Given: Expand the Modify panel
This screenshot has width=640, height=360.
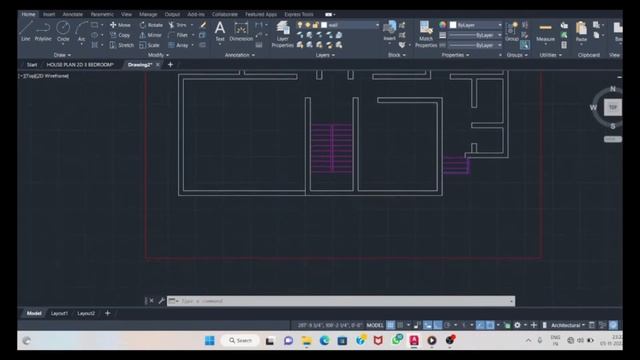Looking at the screenshot, I should 158,55.
